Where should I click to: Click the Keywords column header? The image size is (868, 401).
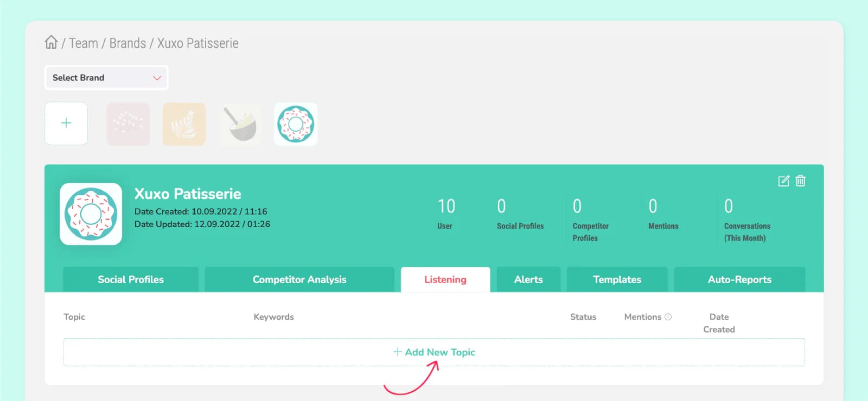coord(273,317)
